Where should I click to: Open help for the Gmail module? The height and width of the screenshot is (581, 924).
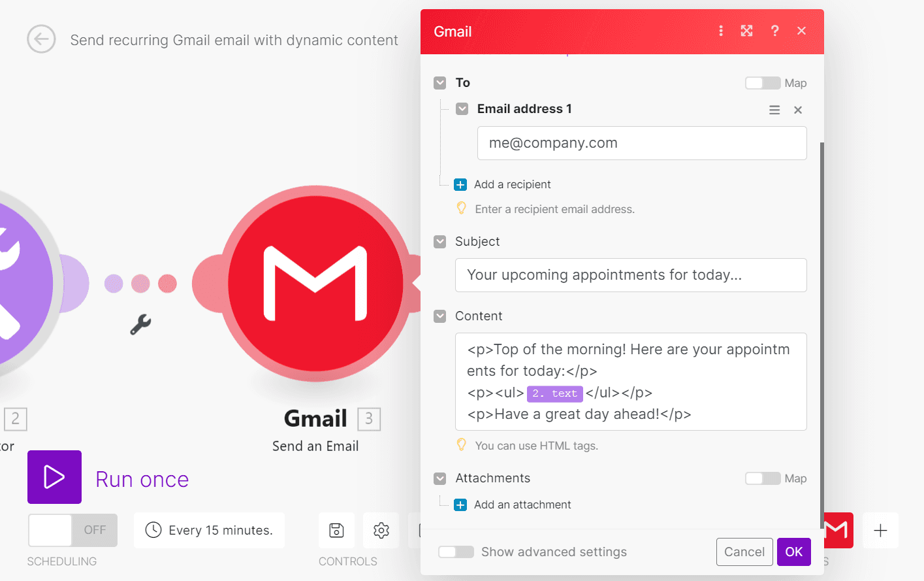[x=774, y=31]
